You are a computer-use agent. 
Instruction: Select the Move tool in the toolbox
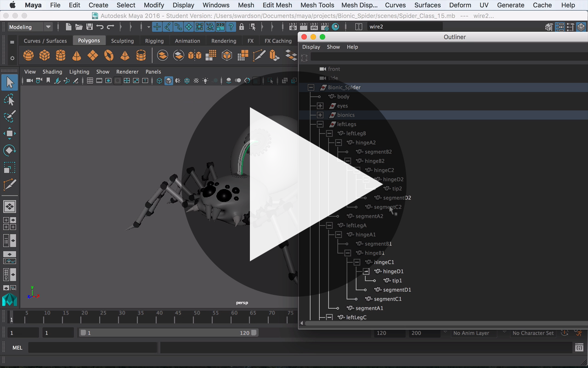coord(10,134)
